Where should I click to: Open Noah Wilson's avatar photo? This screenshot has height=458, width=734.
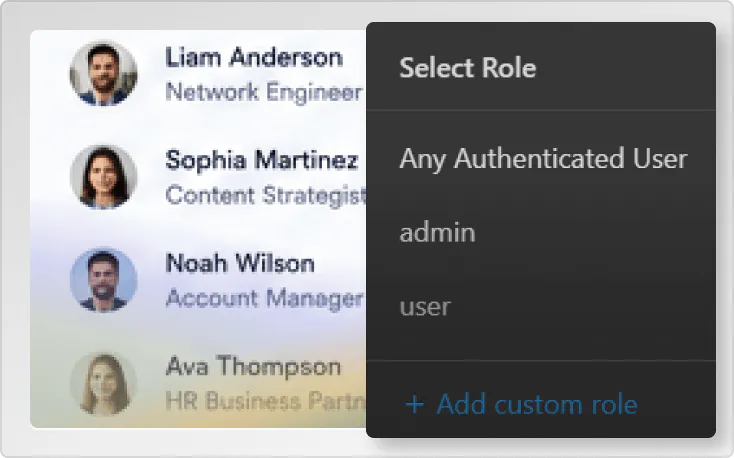[x=103, y=280]
